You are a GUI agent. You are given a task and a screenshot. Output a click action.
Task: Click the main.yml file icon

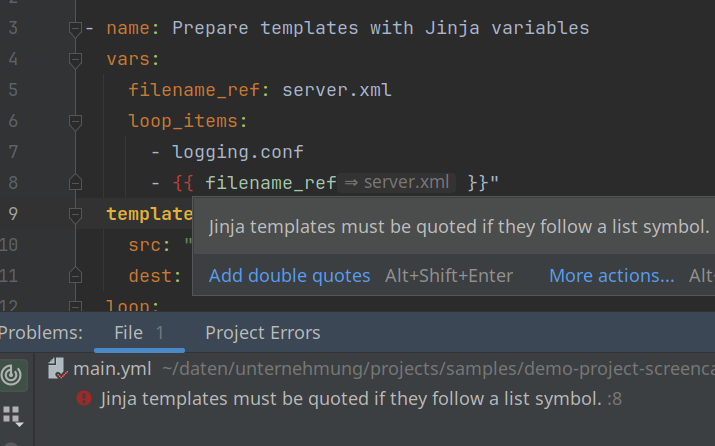pos(59,369)
